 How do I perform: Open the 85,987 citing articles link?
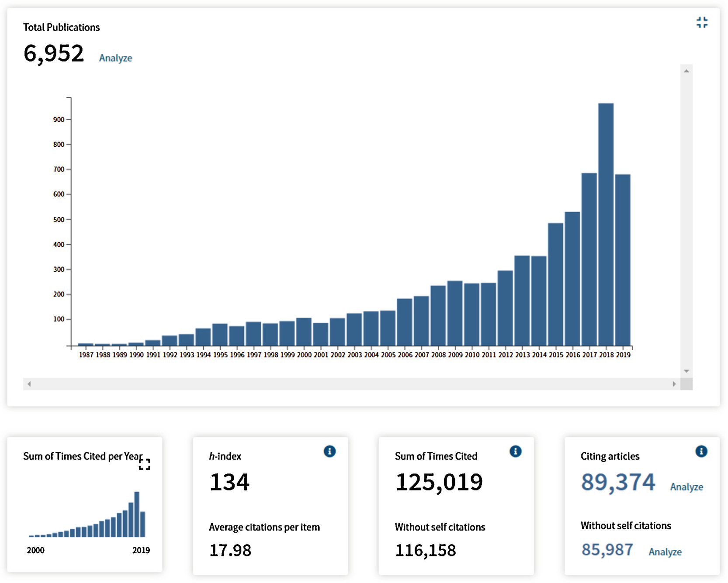click(607, 550)
